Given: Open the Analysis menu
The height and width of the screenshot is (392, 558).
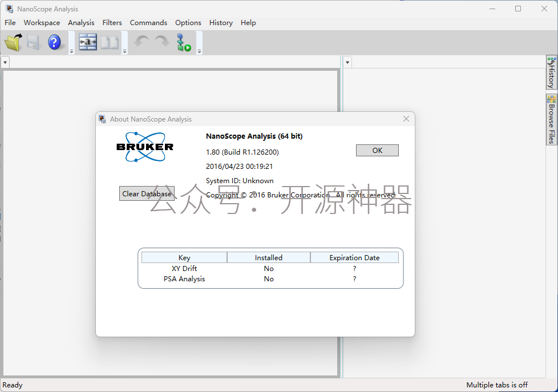Looking at the screenshot, I should point(81,23).
